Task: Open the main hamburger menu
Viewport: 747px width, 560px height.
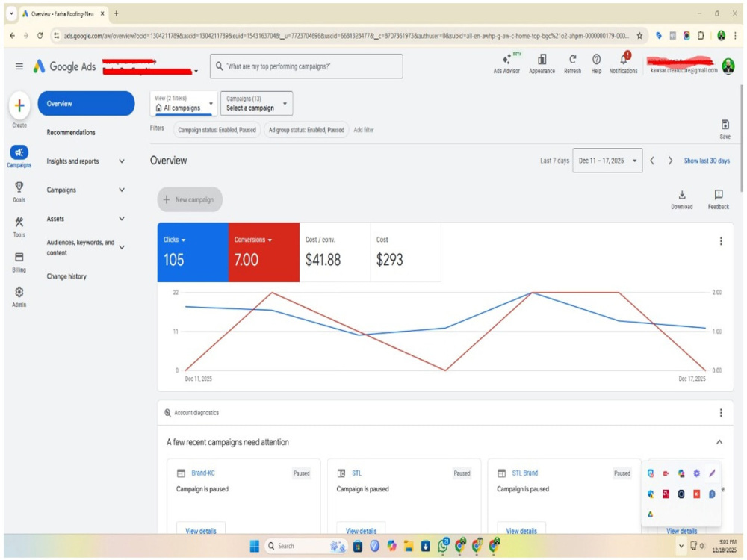Action: (19, 66)
